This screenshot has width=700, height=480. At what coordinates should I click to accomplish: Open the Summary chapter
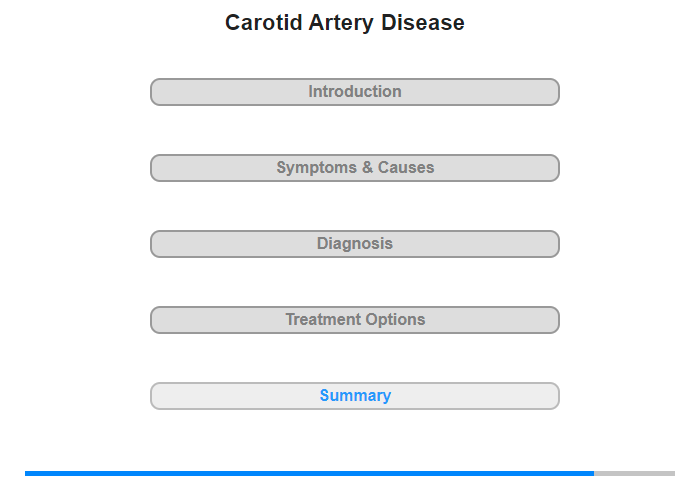click(x=355, y=396)
